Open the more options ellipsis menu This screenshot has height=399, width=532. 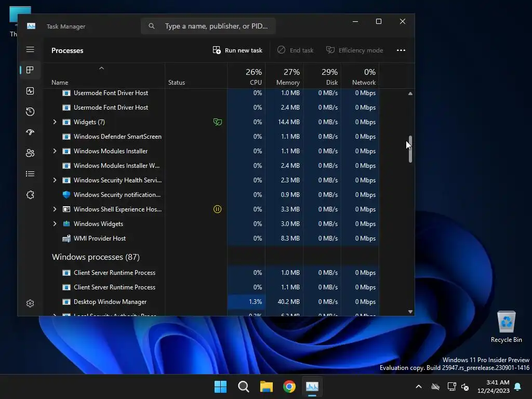click(401, 50)
